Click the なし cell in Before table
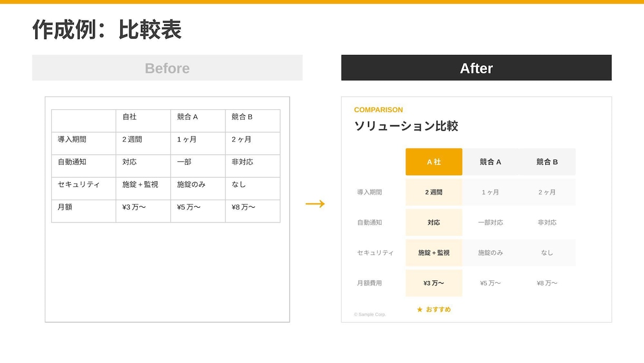644x363 pixels. tap(253, 189)
